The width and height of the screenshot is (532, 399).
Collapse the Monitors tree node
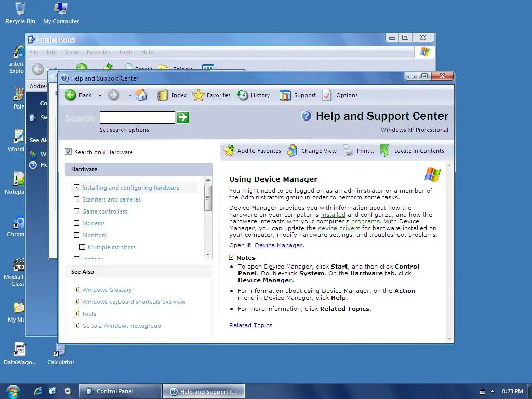(77, 235)
